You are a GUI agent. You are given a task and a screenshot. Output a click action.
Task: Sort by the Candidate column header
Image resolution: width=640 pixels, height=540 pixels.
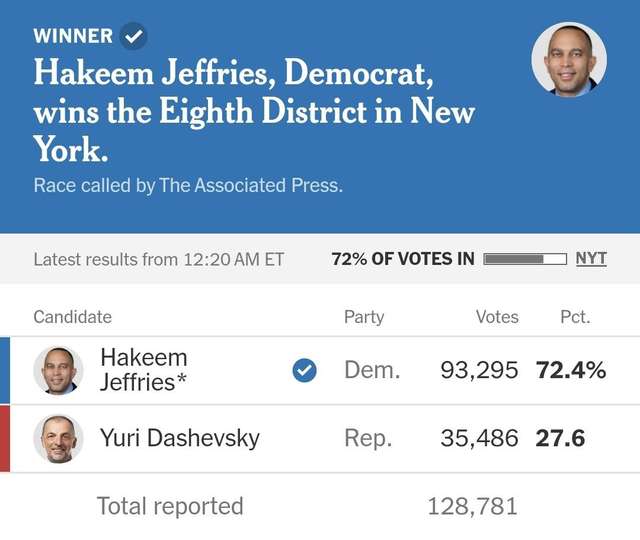click(73, 317)
